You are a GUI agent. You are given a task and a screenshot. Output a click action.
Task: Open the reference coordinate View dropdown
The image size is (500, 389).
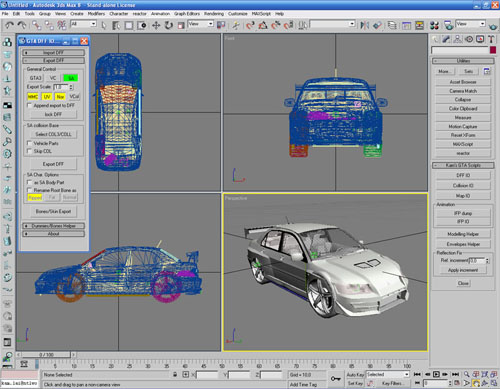click(x=200, y=24)
